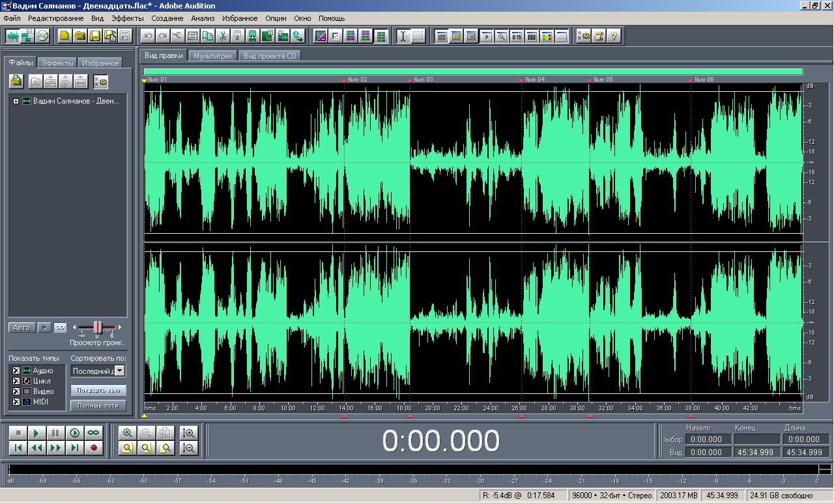
Task: Open Сортировать по dropdown list
Action: [119, 371]
